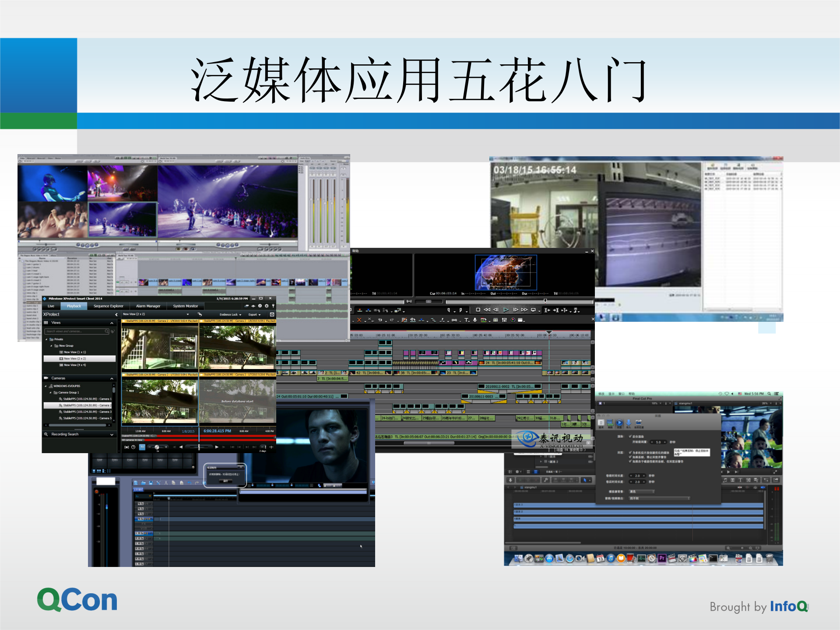Switch to the Sequence Explorer tab
840x630 pixels.
point(108,306)
